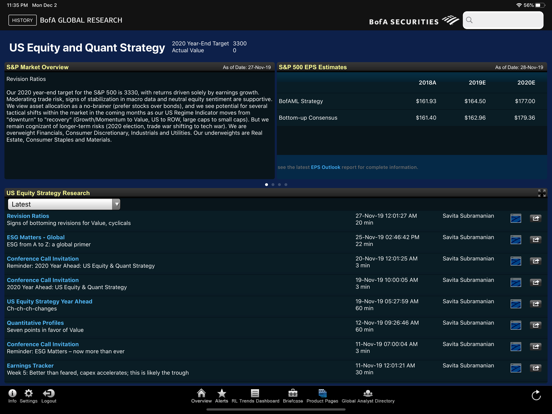Image resolution: width=552 pixels, height=414 pixels.
Task: Open report icon for Quantitative Profiles
Action: tap(516, 326)
